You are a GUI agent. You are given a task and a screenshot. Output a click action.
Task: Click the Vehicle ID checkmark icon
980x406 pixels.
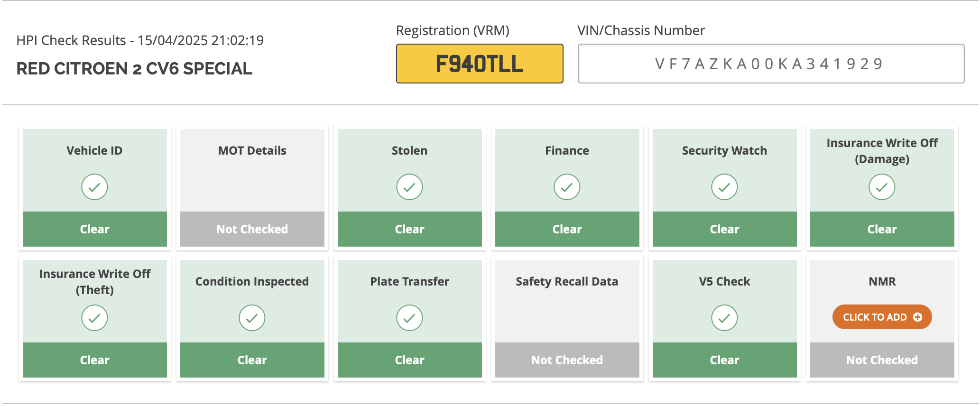pos(94,187)
